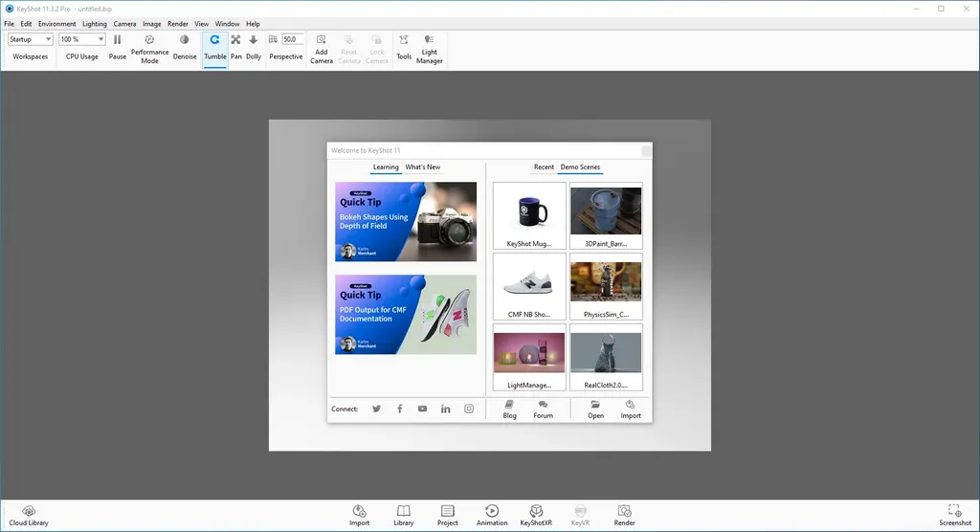Viewport: 980px width, 532px height.
Task: Click the Perspective icon
Action: 273,39
